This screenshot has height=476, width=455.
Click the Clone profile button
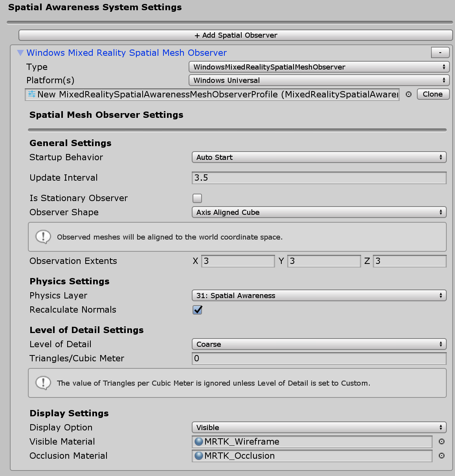tap(433, 94)
